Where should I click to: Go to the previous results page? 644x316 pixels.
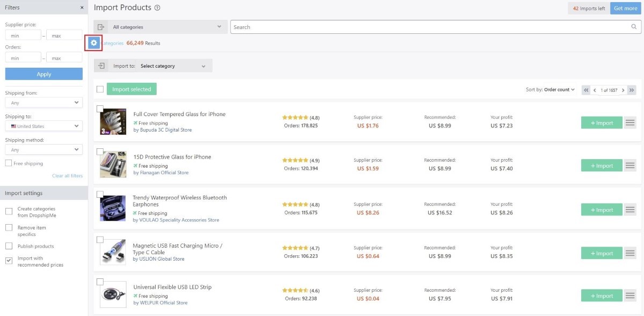click(595, 90)
